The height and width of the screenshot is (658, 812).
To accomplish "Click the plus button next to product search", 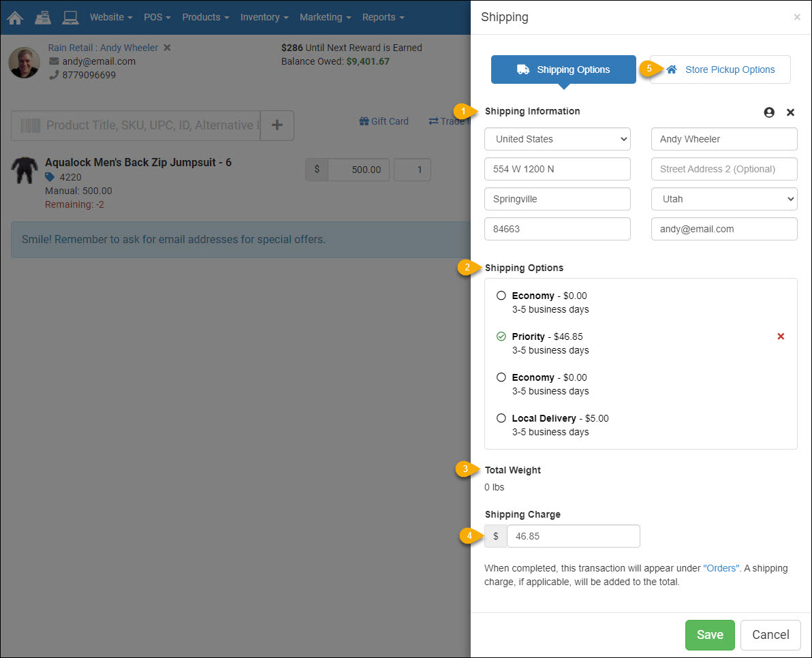I will pos(277,125).
